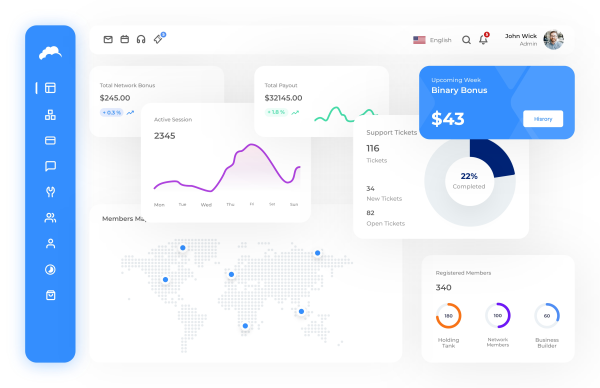The height and width of the screenshot is (388, 600).
Task: Open the pie chart reports icon in sidebar
Action: click(51, 270)
